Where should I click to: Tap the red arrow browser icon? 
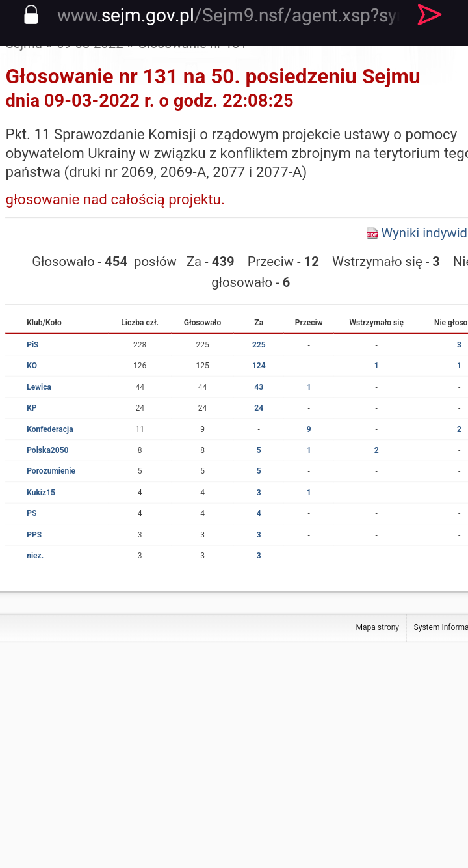click(x=429, y=15)
